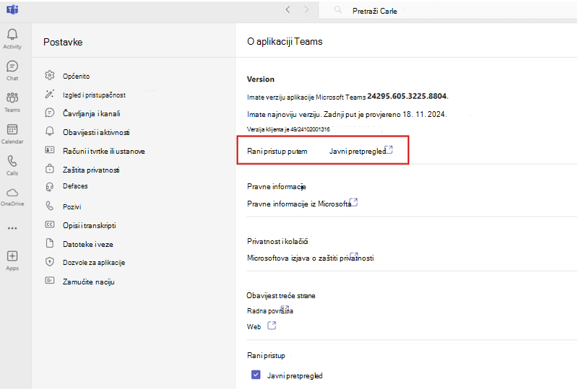This screenshot has height=392, width=578.
Task: Select Obavijesti i aktivnosti section
Action: click(96, 133)
